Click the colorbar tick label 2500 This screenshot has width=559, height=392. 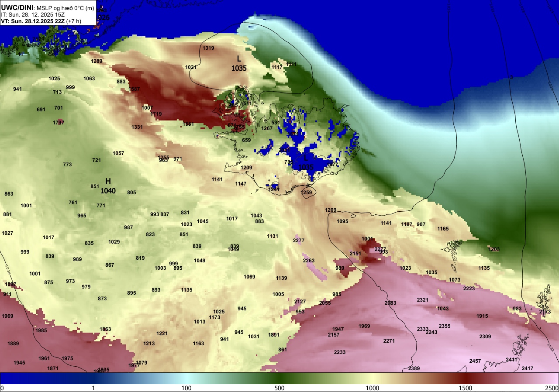click(x=552, y=388)
